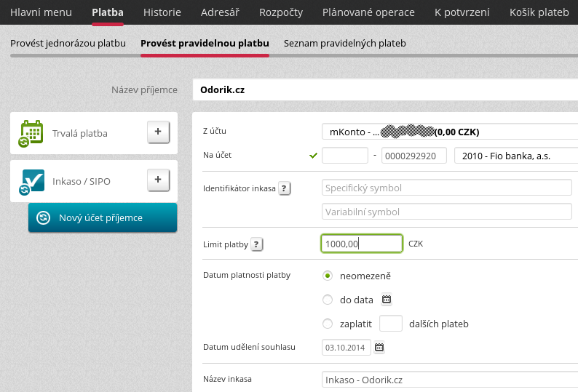Select the do data radio option
The width and height of the screenshot is (578, 392).
point(328,300)
